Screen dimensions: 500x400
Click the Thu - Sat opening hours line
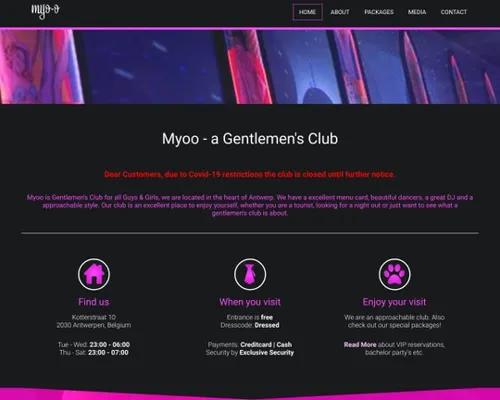pos(94,353)
